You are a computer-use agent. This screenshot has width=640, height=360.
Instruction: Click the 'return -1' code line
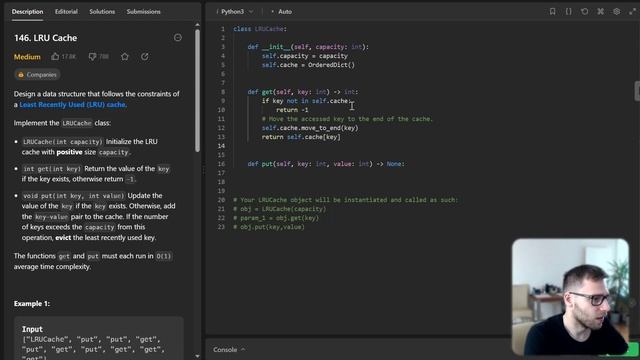(x=292, y=110)
